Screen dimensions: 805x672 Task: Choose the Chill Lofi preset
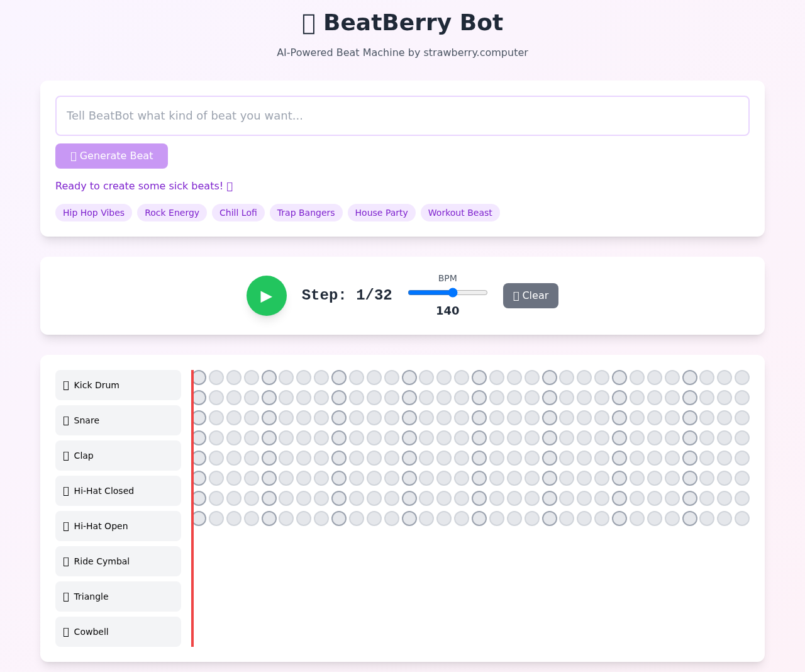point(238,213)
